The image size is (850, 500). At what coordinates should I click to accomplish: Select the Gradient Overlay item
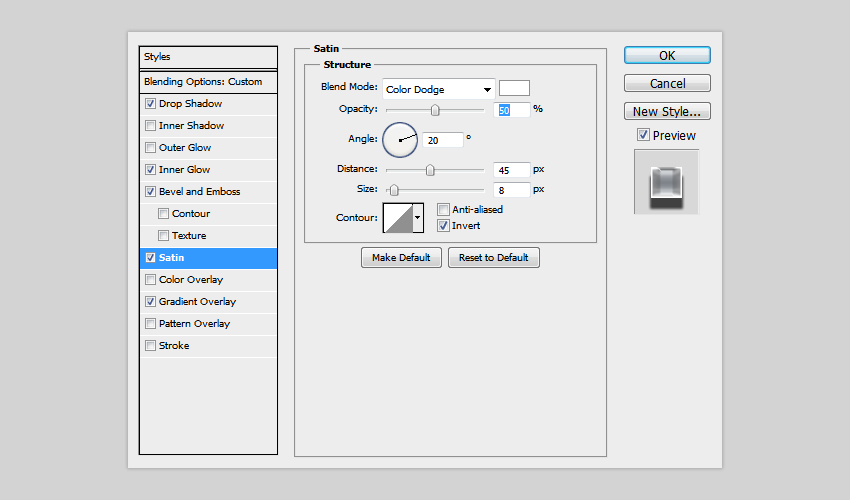[x=197, y=302]
